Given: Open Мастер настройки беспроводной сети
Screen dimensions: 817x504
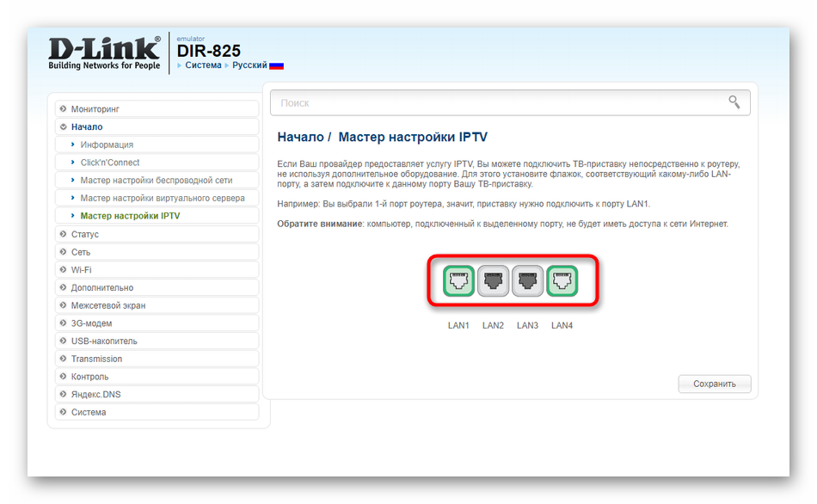Looking at the screenshot, I should coord(156,181).
